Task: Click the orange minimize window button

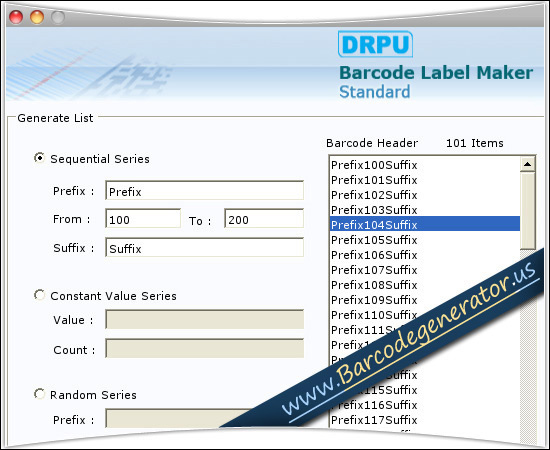Action: tap(37, 17)
